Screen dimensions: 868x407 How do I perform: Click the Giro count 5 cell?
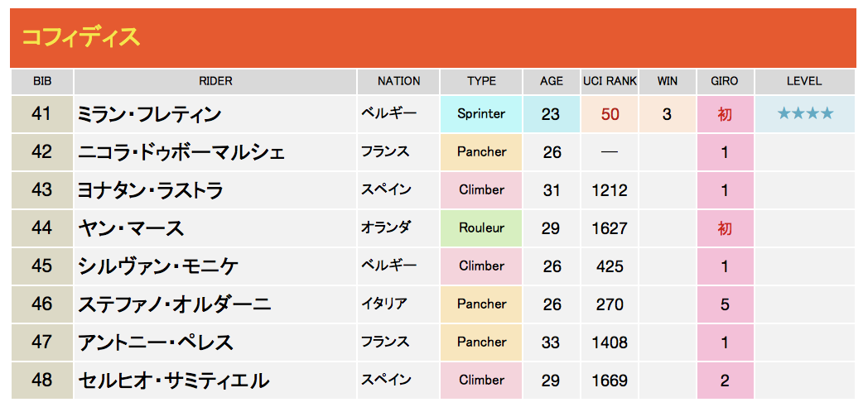pyautogui.click(x=725, y=304)
